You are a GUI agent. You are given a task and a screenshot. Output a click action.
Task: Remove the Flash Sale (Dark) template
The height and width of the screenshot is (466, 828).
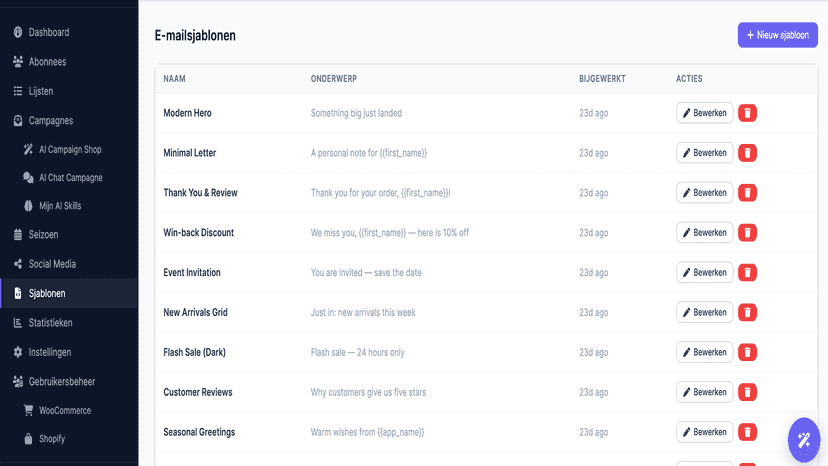747,352
